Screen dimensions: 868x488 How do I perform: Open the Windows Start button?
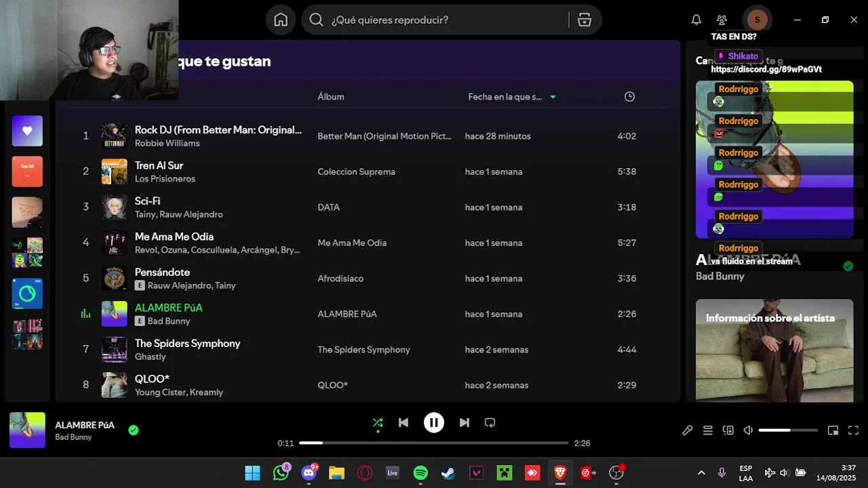[x=252, y=472]
